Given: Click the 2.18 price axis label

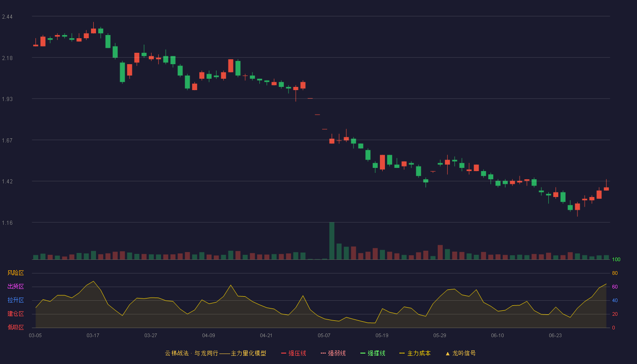Looking at the screenshot, I should coord(7,58).
